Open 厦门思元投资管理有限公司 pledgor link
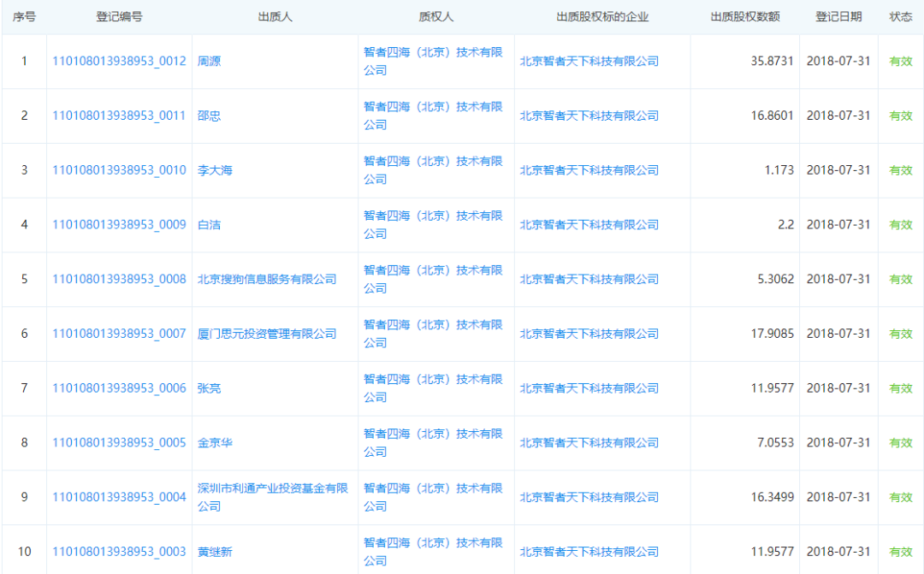This screenshot has height=574, width=924. click(267, 334)
